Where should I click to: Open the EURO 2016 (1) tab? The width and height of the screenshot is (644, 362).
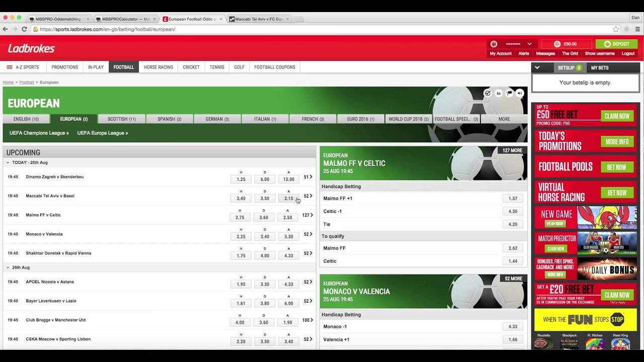tap(361, 119)
